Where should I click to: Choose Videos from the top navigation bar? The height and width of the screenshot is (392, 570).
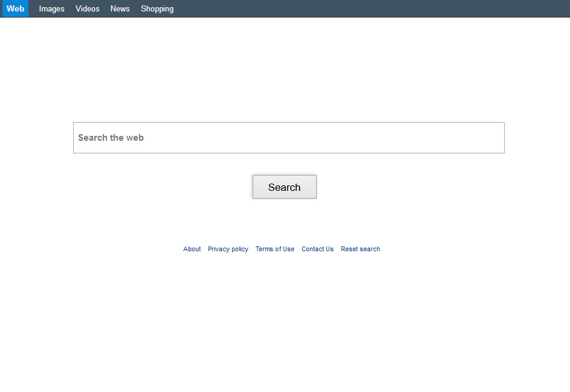tap(87, 8)
